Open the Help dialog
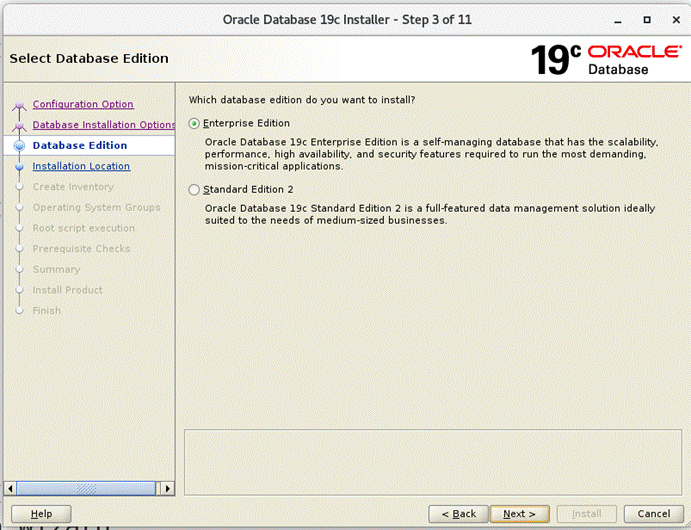This screenshot has width=691, height=530. (x=41, y=513)
